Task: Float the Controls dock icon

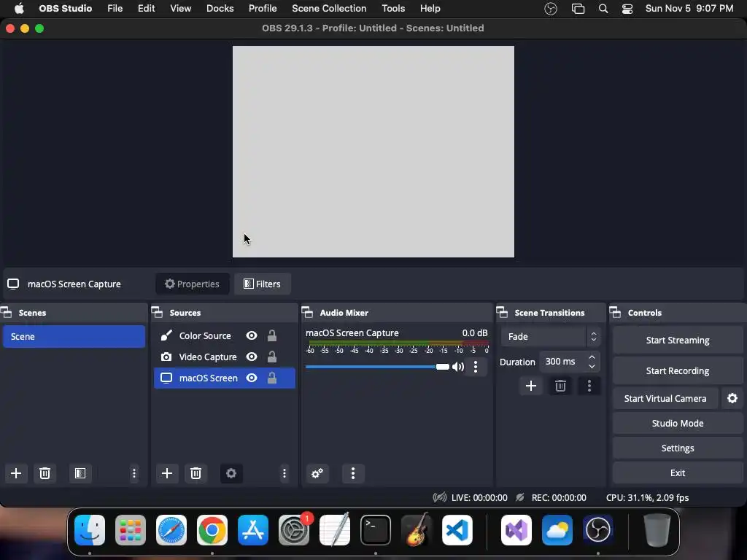Action: click(616, 313)
